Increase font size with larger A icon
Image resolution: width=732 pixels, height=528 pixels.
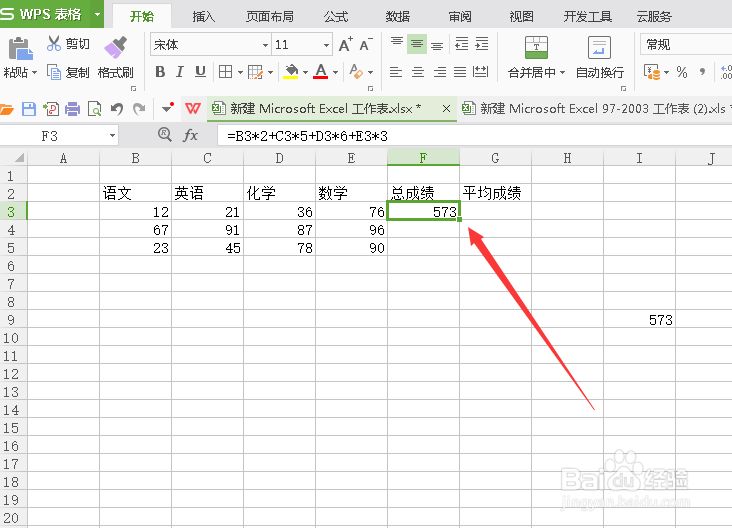coord(345,45)
